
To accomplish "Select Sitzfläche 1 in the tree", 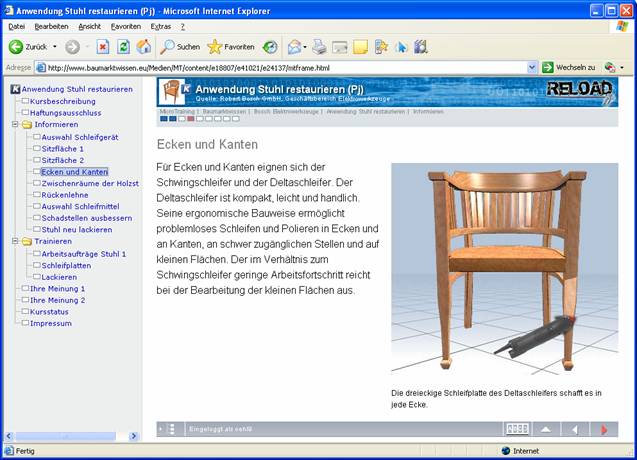I will [62, 149].
